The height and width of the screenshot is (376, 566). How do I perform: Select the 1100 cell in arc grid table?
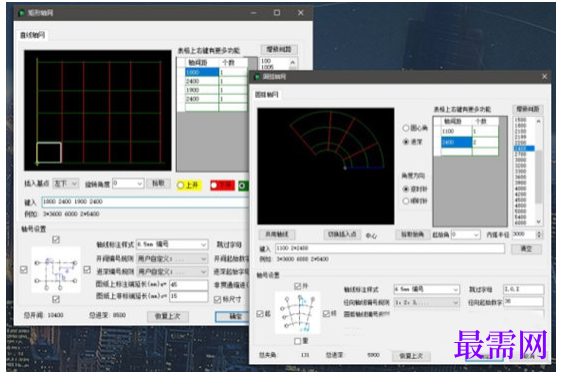tap(456, 131)
